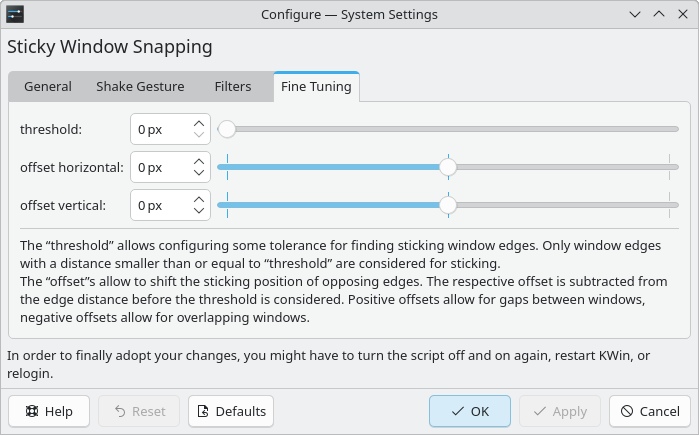Click the offset horizontal slider handle

pos(448,167)
